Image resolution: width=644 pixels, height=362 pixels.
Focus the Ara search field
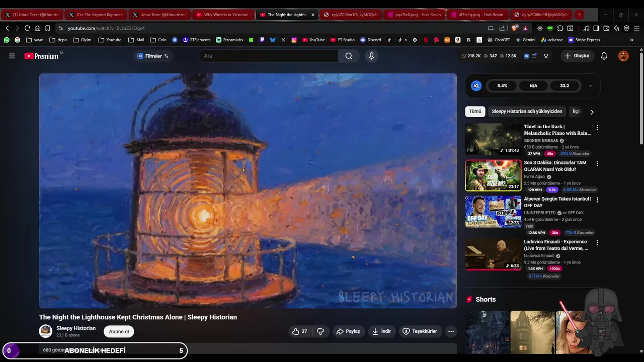[x=269, y=56]
